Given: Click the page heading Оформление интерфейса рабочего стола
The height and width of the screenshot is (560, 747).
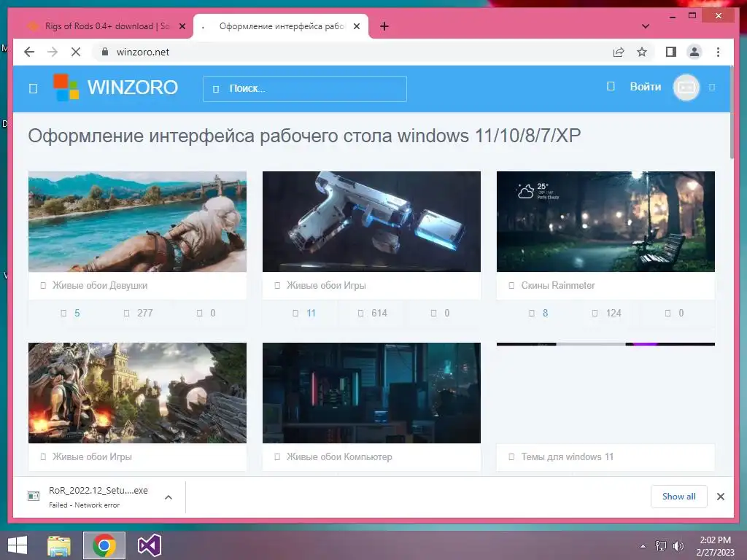Looking at the screenshot, I should [x=304, y=136].
